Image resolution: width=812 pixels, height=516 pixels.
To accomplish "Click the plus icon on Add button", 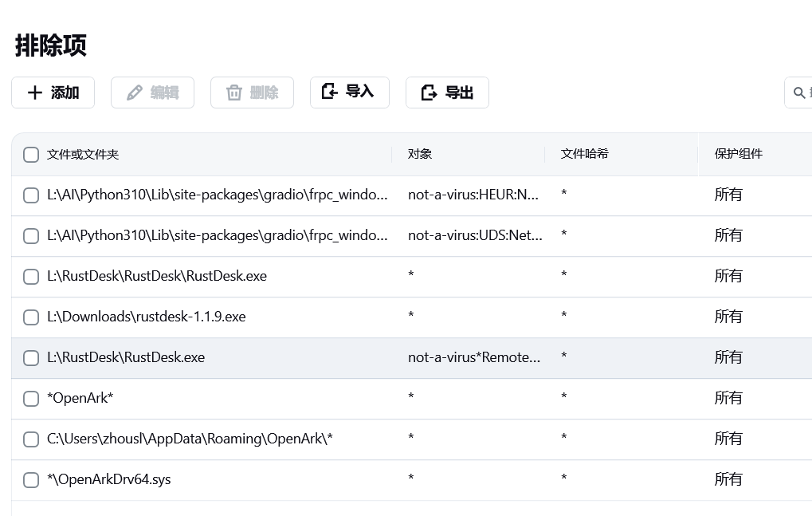I will pyautogui.click(x=34, y=93).
